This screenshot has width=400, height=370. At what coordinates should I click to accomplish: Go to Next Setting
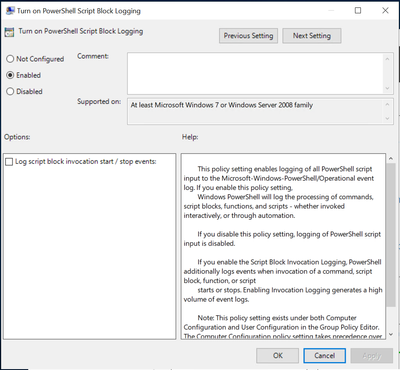tap(312, 36)
